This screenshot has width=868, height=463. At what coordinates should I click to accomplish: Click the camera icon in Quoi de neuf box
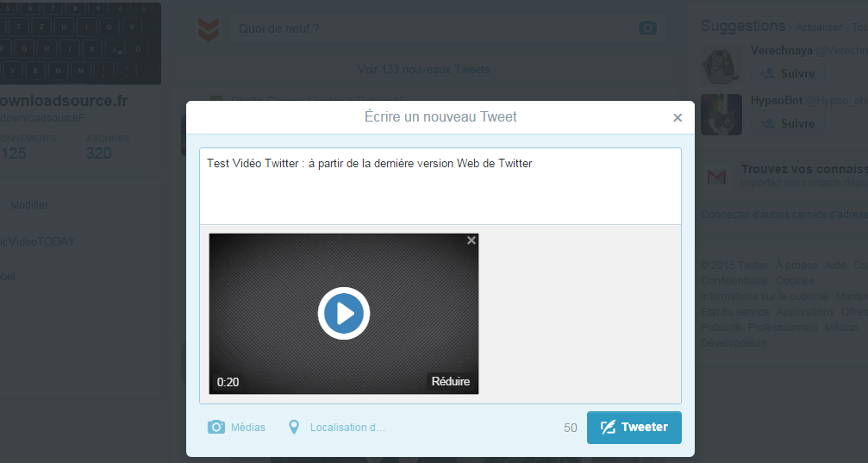pos(647,28)
